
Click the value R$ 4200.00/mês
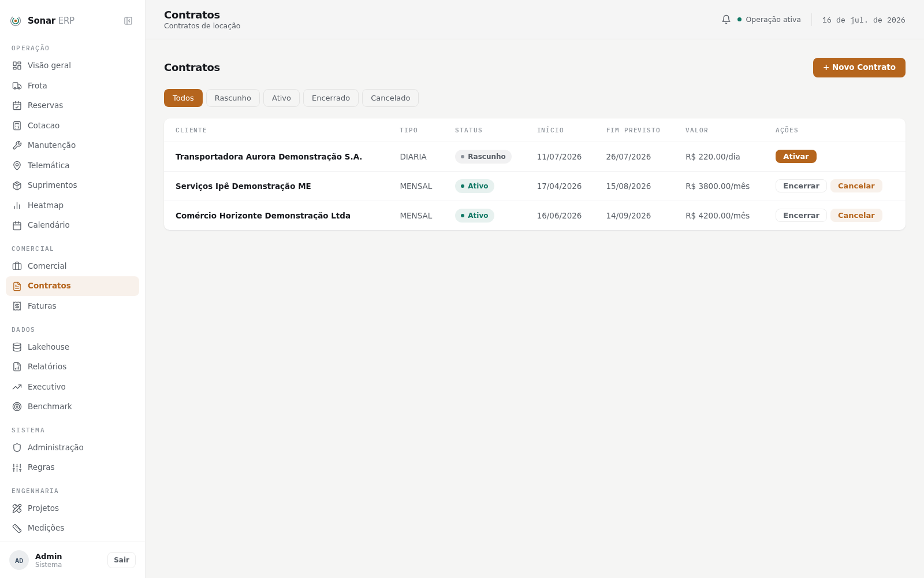tap(717, 216)
